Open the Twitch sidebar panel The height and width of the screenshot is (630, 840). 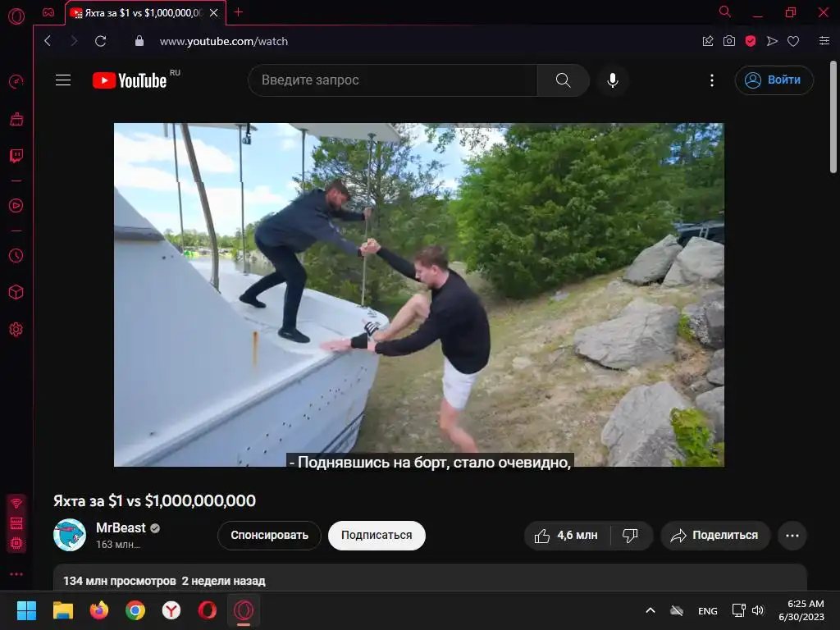16,156
